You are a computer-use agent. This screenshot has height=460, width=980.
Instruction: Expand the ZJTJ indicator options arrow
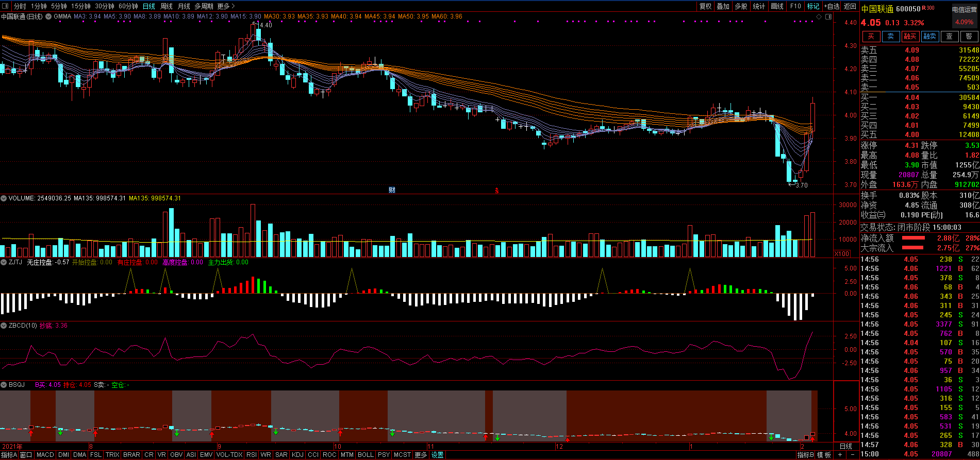pyautogui.click(x=4, y=262)
